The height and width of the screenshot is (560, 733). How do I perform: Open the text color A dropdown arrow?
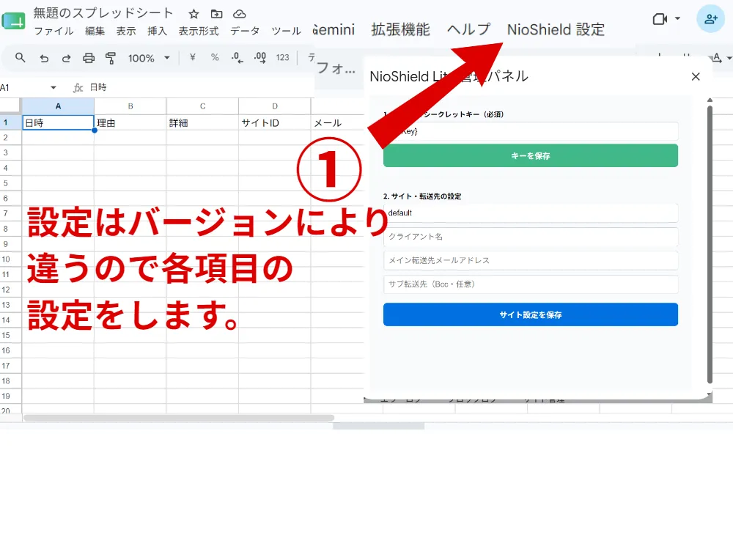[729, 59]
